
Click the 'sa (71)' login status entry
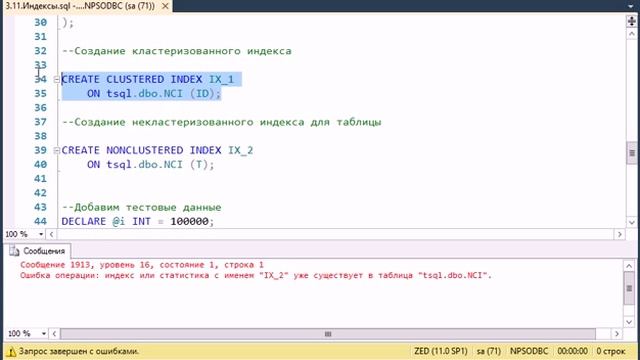(489, 351)
